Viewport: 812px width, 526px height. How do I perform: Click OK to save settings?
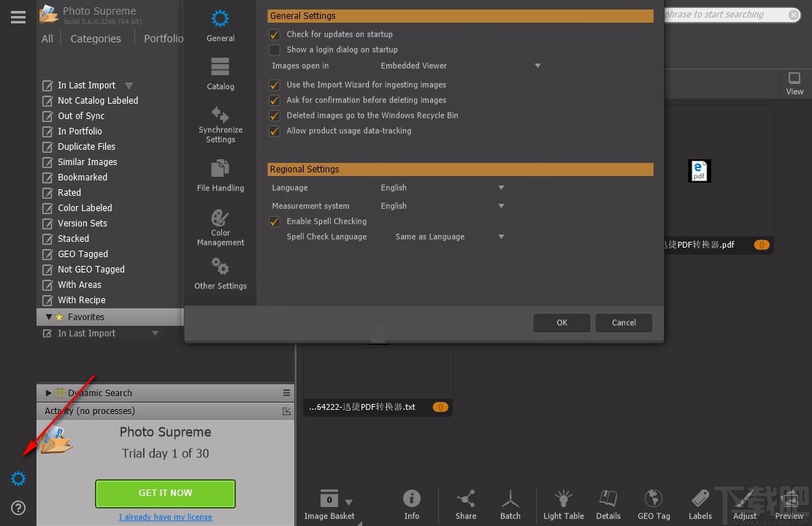coord(562,322)
